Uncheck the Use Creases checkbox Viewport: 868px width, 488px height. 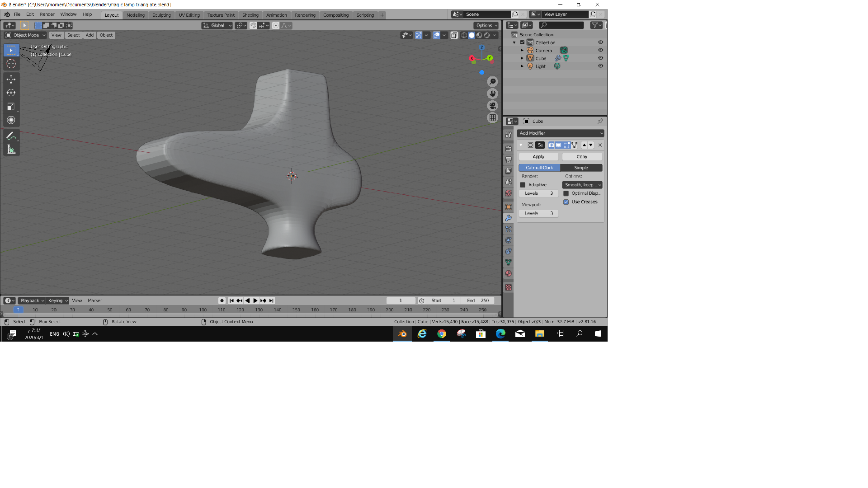tap(566, 202)
